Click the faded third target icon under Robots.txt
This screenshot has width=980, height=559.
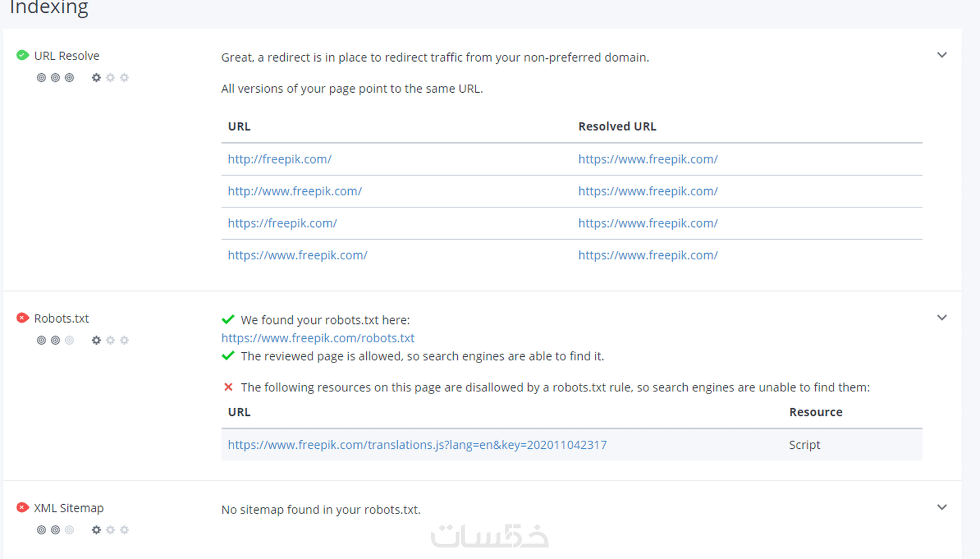click(69, 341)
